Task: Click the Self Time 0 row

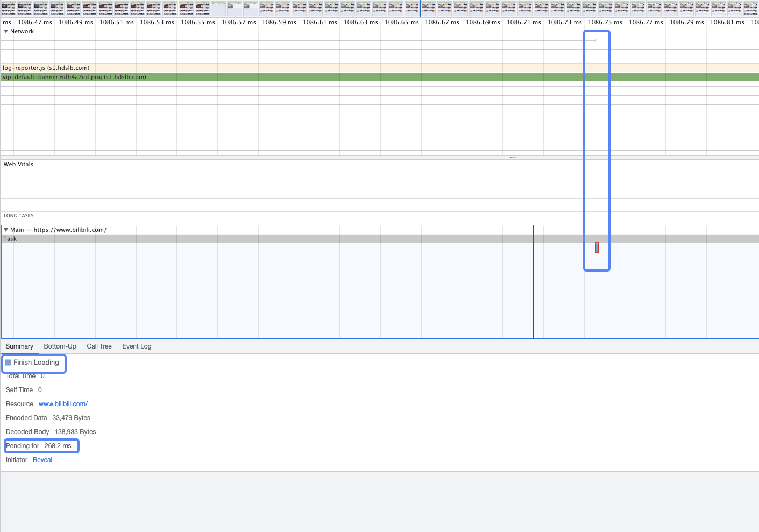Action: [x=24, y=390]
